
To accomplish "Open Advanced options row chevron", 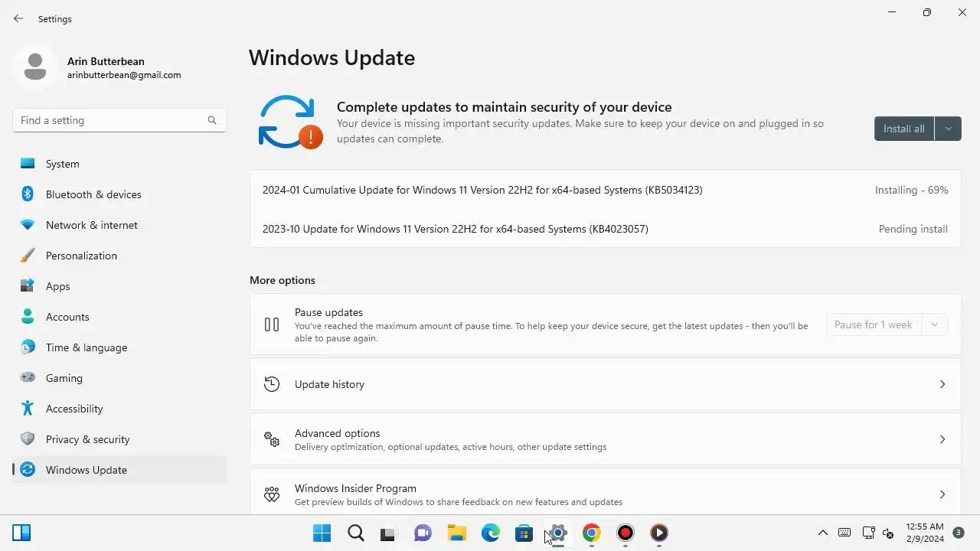I will tap(942, 439).
